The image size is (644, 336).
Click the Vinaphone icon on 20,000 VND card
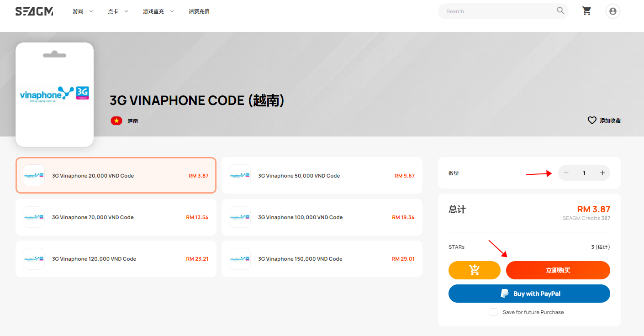click(34, 175)
